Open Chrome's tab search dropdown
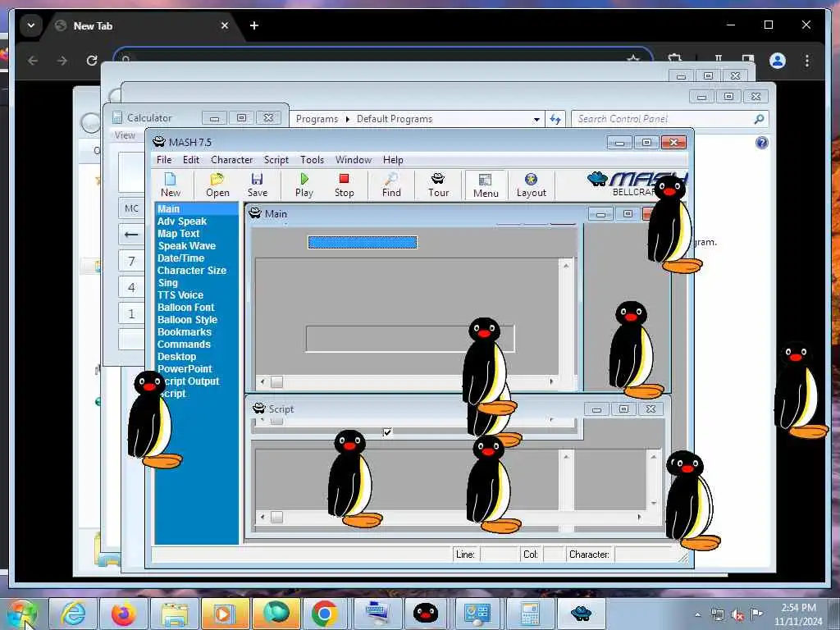The height and width of the screenshot is (630, 840). click(x=30, y=25)
